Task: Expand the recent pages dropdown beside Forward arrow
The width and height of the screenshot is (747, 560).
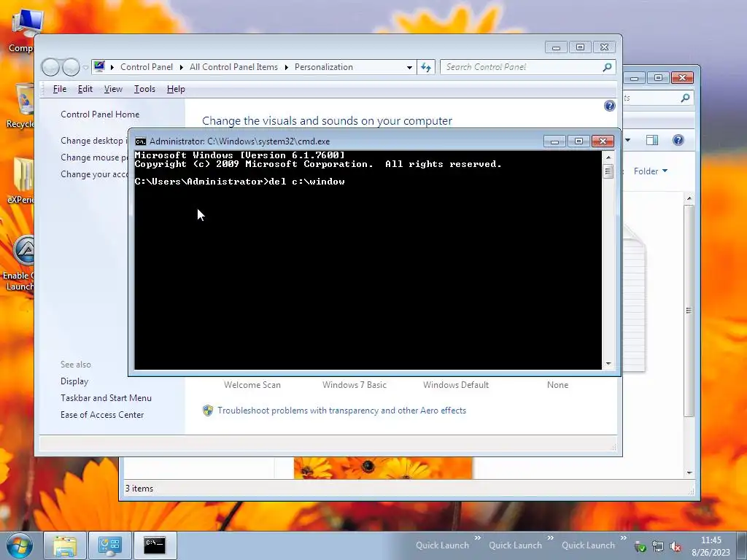Action: point(85,68)
